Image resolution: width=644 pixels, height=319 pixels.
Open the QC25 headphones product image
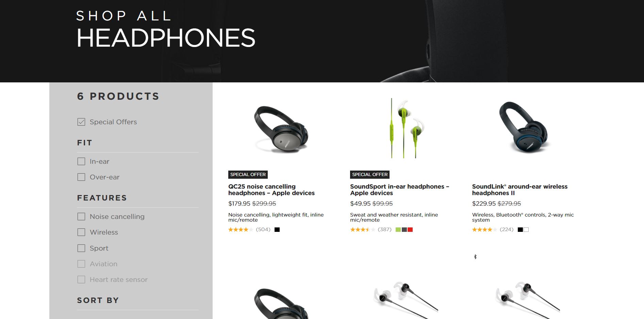[281, 129]
